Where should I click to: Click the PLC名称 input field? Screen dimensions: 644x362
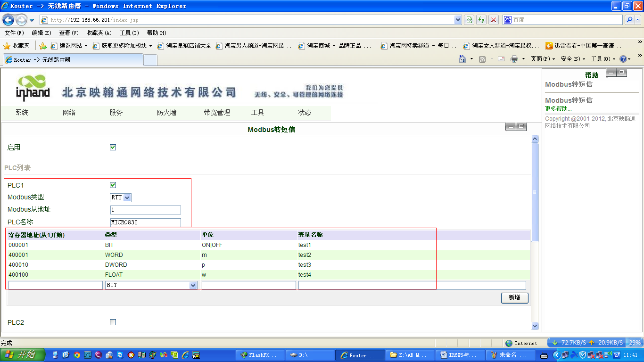(x=145, y=222)
